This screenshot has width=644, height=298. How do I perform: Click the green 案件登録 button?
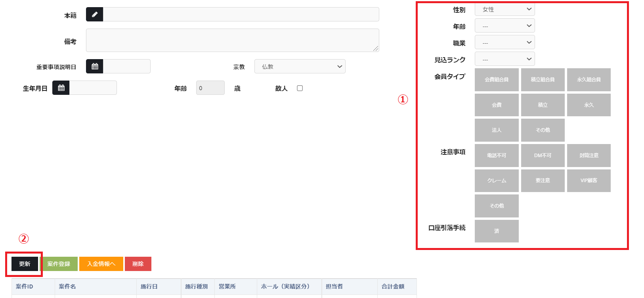point(59,264)
